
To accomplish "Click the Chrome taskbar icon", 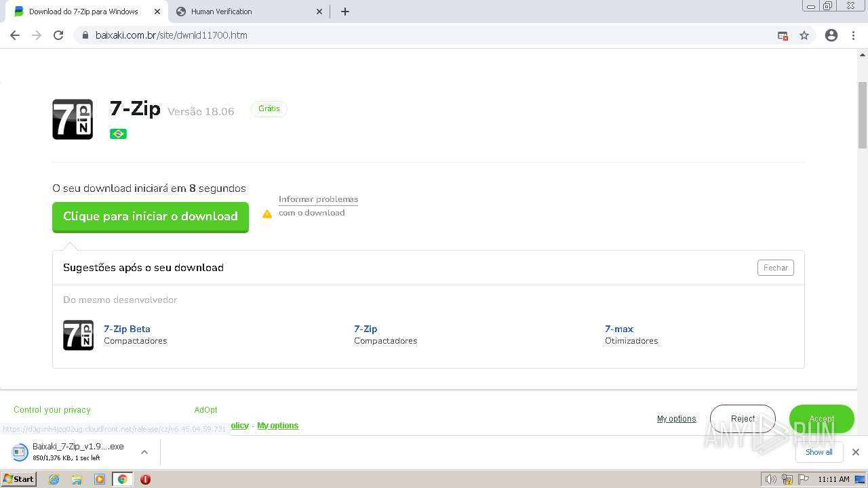I will tap(122, 479).
